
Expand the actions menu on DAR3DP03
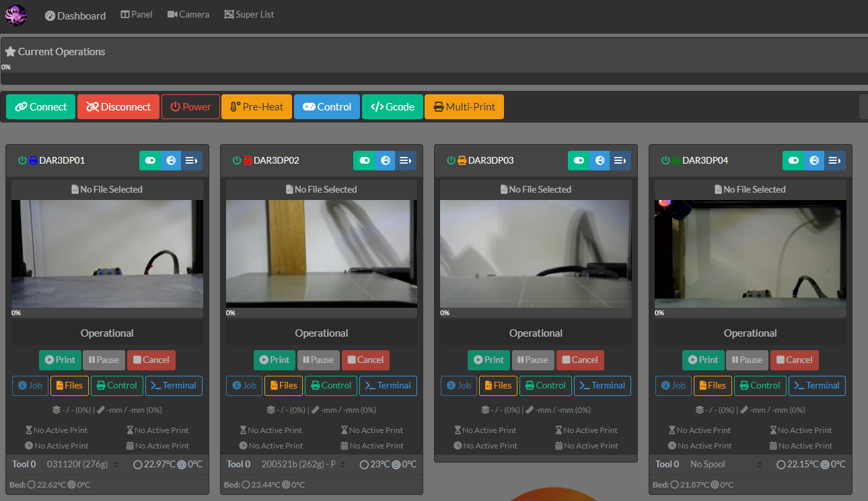coord(620,160)
